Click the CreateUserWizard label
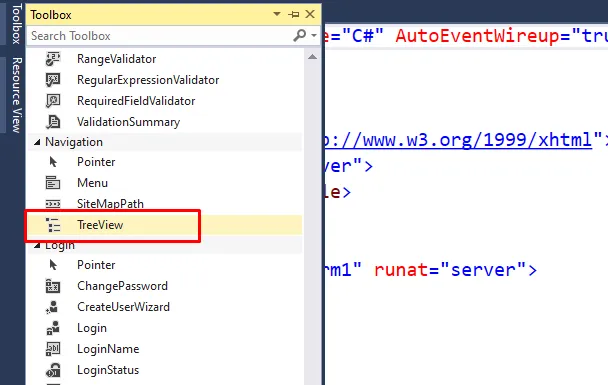This screenshot has height=385, width=608. click(x=123, y=307)
